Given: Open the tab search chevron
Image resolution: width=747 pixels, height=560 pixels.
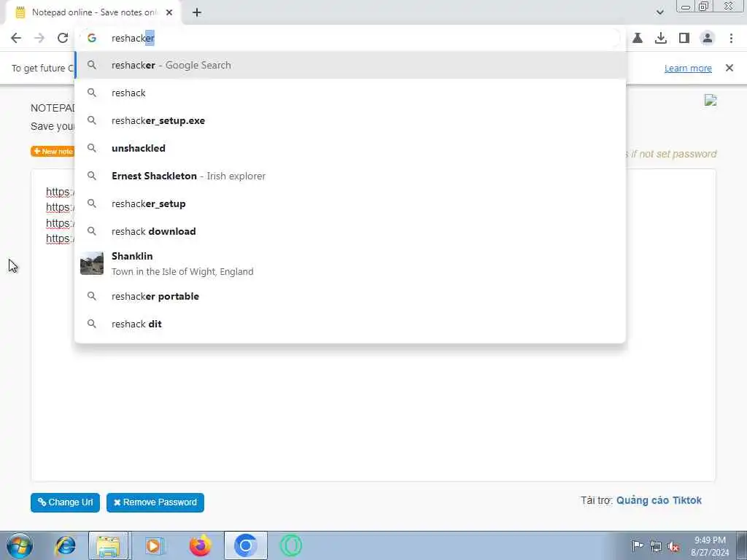Looking at the screenshot, I should (x=659, y=12).
